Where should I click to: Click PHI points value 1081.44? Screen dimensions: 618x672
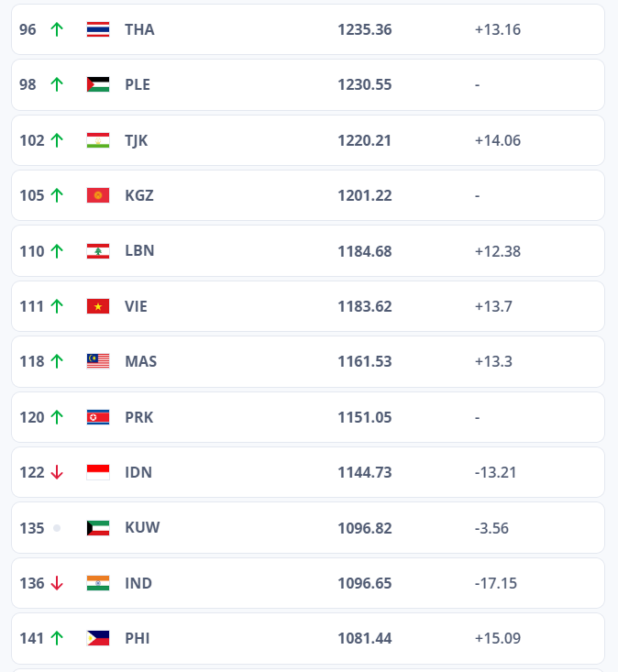tap(364, 638)
